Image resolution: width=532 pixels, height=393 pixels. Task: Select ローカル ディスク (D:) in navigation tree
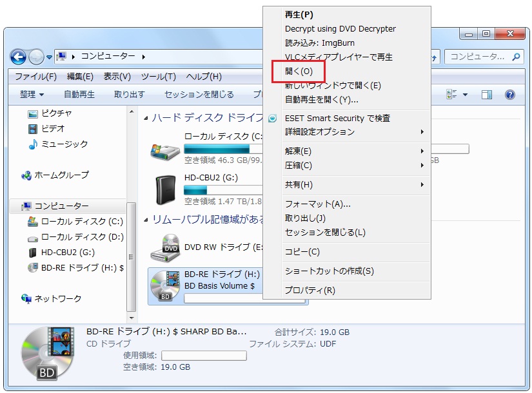click(x=75, y=236)
